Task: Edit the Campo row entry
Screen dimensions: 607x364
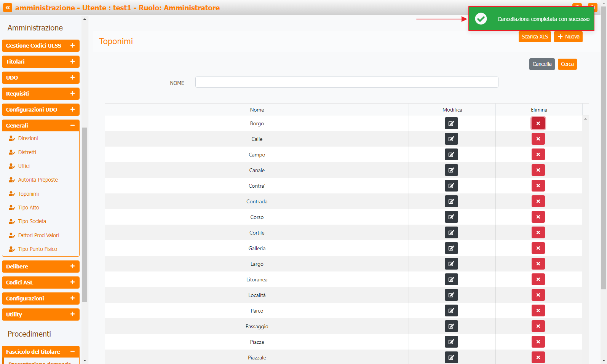Action: pyautogui.click(x=451, y=155)
